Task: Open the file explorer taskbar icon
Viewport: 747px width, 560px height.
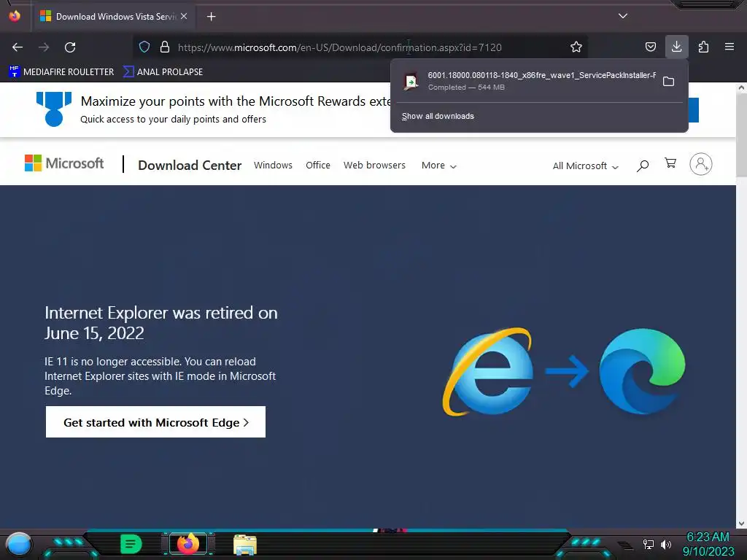Action: (245, 544)
